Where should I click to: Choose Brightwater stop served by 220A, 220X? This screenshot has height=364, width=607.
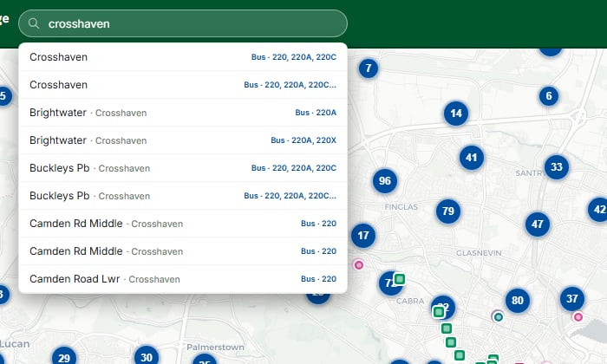pos(183,140)
